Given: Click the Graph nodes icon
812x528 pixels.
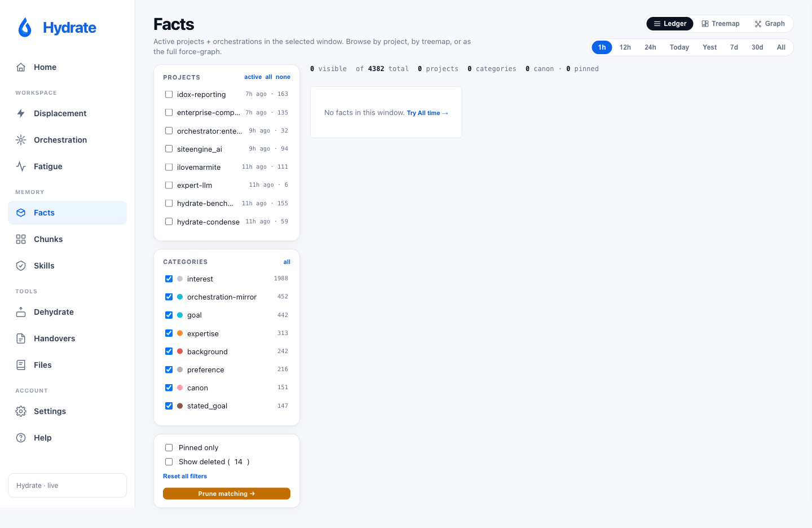Looking at the screenshot, I should (758, 24).
